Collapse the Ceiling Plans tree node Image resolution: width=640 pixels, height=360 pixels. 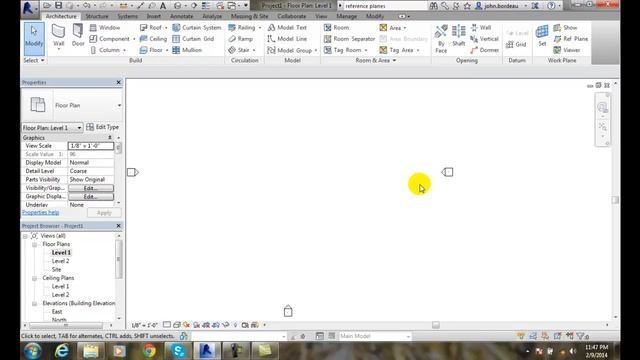35,278
